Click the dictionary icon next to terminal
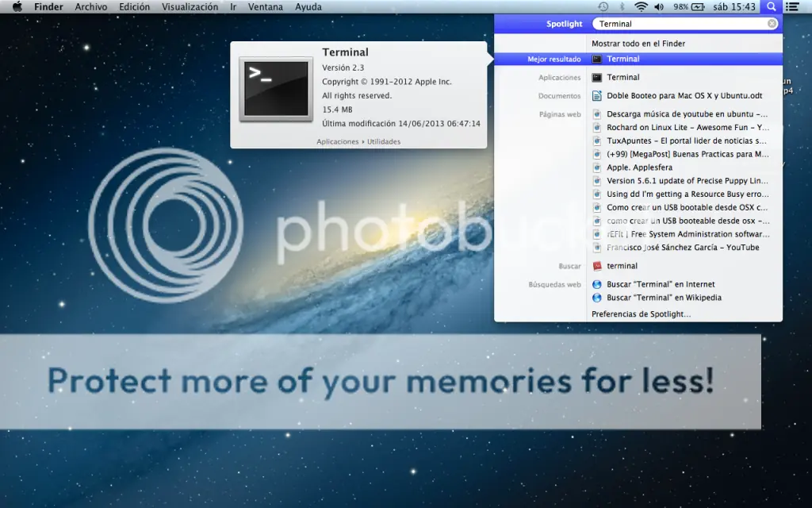The height and width of the screenshot is (508, 812). pyautogui.click(x=597, y=266)
